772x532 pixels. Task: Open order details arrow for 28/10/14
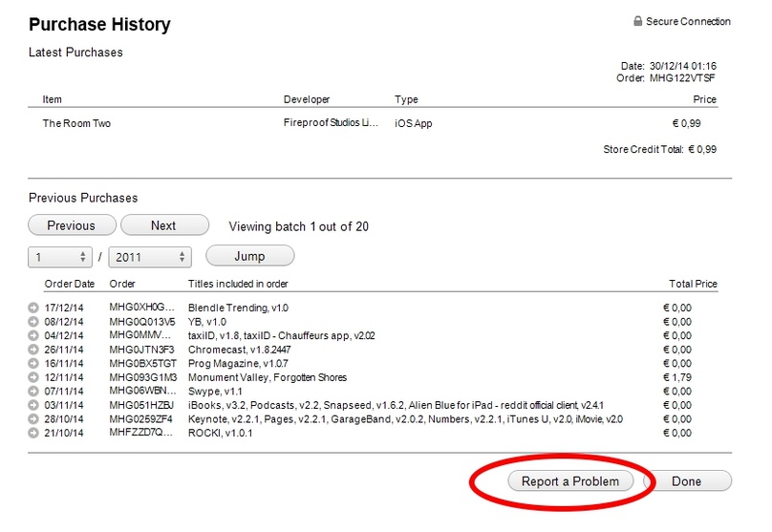coord(33,419)
